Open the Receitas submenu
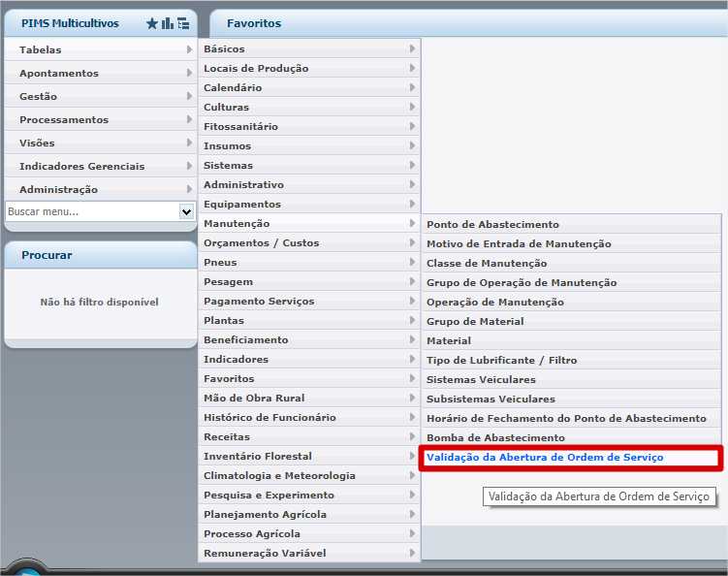Screen dimensions: 728x576 309,436
